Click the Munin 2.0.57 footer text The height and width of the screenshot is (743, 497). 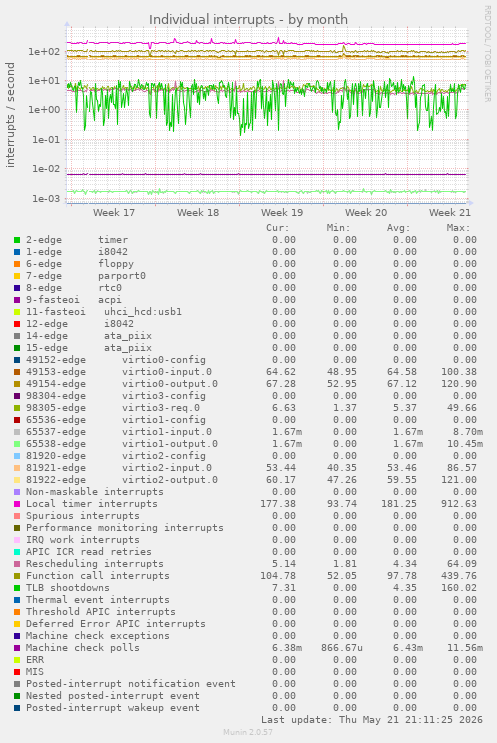pyautogui.click(x=248, y=732)
